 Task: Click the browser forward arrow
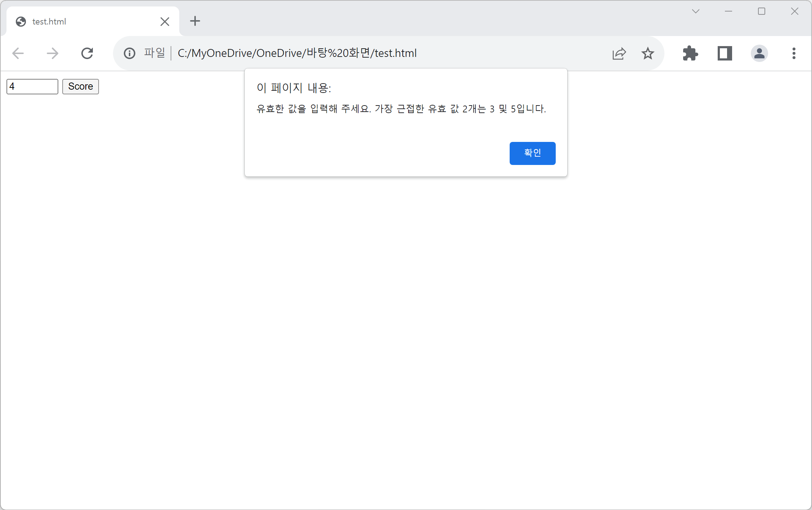[53, 53]
